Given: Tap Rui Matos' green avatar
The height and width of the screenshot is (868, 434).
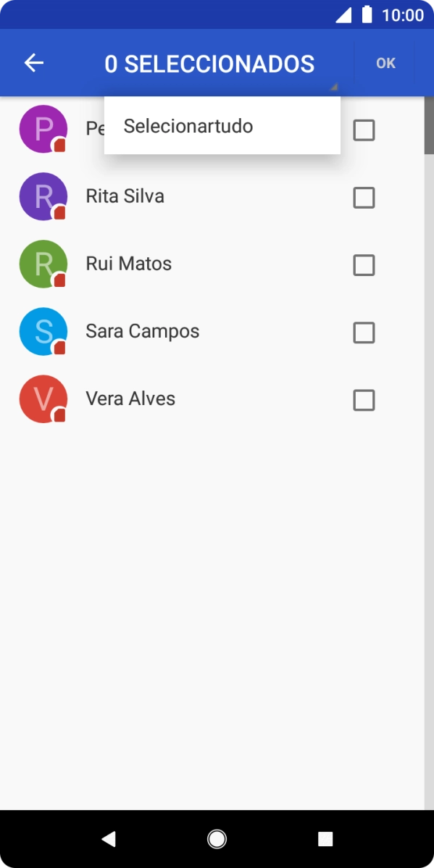Looking at the screenshot, I should point(42,264).
